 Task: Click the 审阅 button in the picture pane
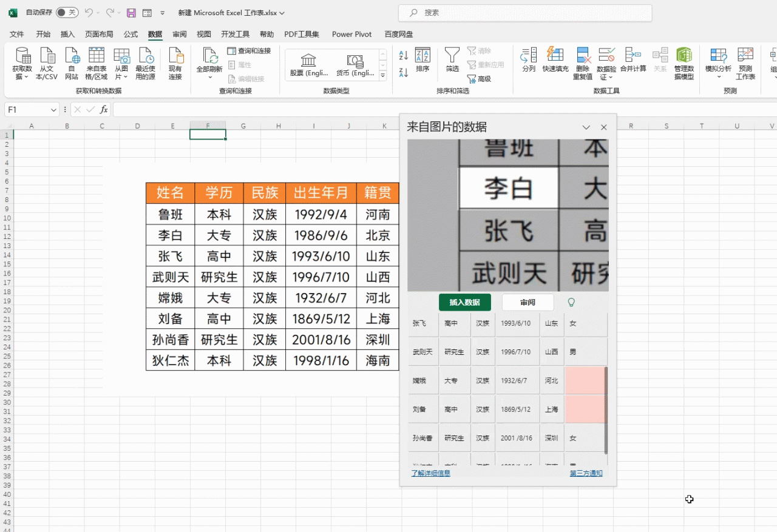[x=528, y=302]
